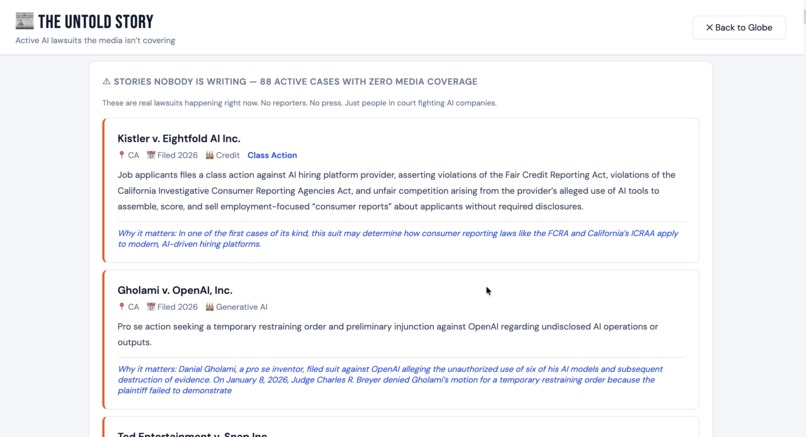Click the 'These are real lawsuits happening right now' text
The width and height of the screenshot is (806, 437).
tap(299, 103)
